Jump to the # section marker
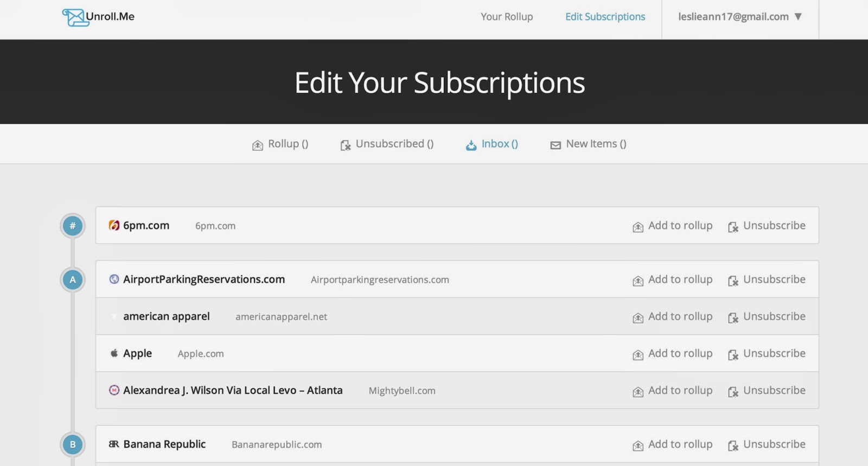The height and width of the screenshot is (466, 868). (73, 226)
